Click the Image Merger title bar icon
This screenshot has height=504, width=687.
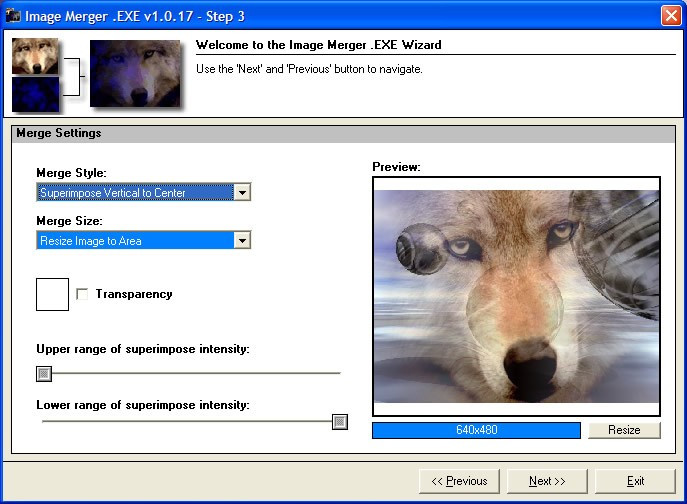13,16
